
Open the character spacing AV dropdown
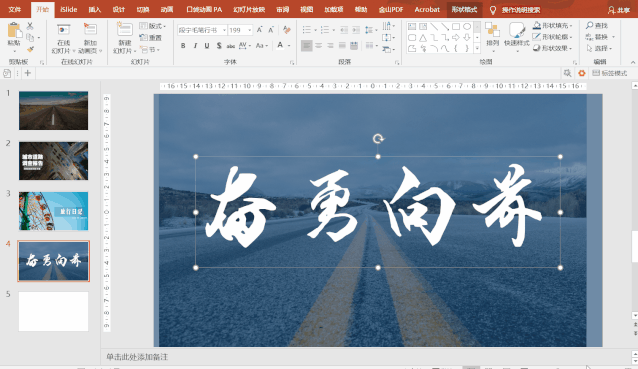tap(244, 46)
